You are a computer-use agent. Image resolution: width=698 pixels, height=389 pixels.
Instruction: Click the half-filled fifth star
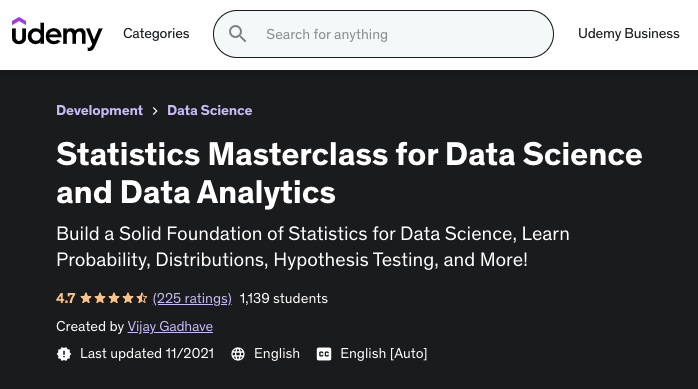click(142, 298)
